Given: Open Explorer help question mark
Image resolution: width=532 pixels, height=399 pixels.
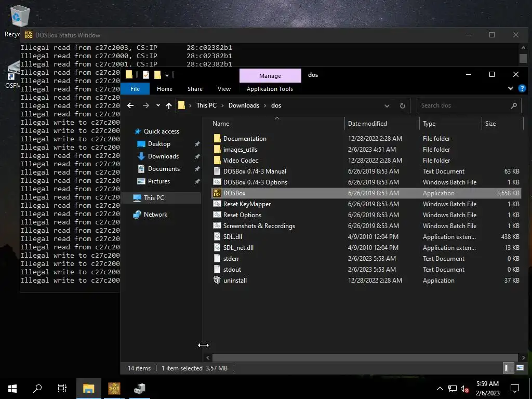Looking at the screenshot, I should pyautogui.click(x=522, y=88).
